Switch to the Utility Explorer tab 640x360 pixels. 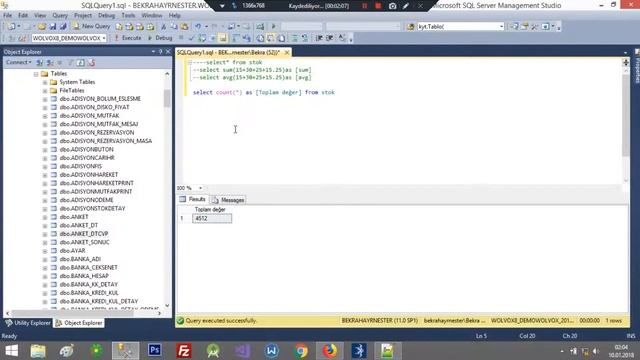[28, 323]
